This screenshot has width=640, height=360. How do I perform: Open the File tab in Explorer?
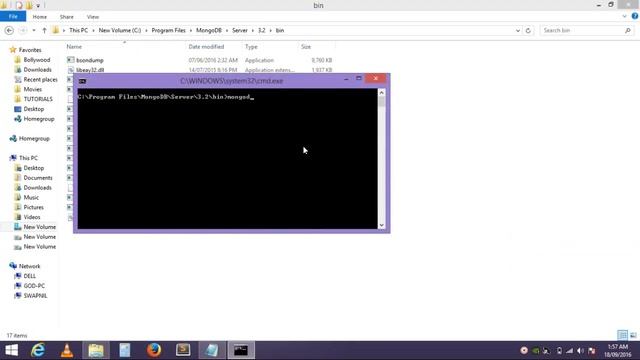[13, 17]
